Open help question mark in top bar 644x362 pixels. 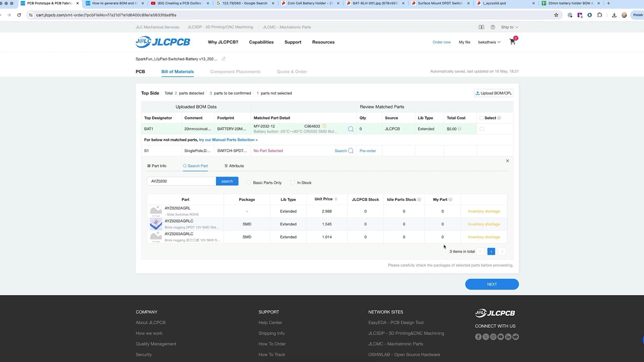pos(493,27)
